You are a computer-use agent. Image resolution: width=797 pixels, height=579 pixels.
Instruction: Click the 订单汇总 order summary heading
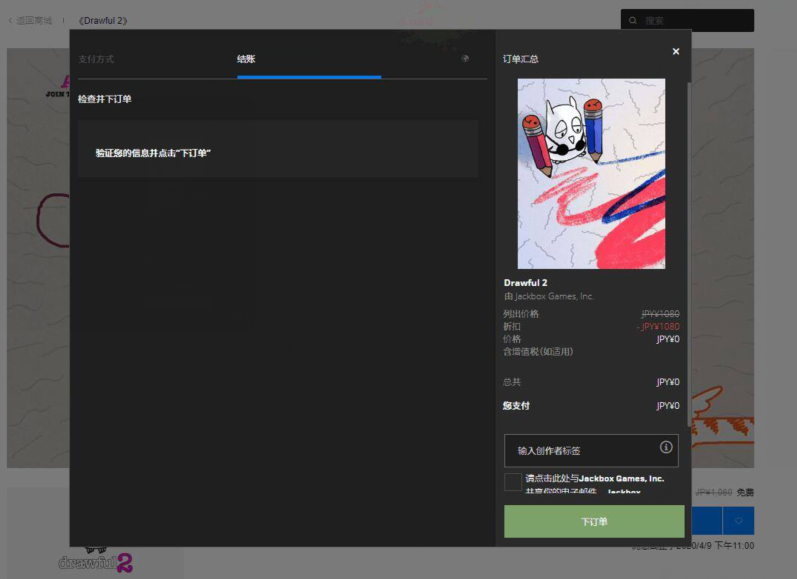click(520, 59)
